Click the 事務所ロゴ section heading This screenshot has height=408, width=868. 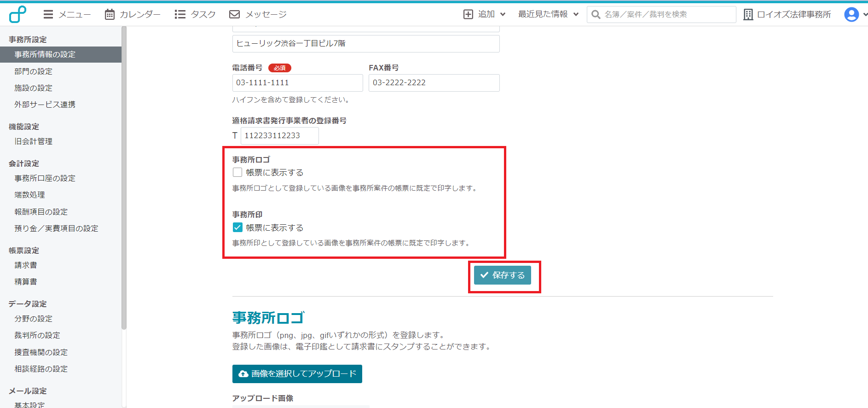(x=268, y=318)
